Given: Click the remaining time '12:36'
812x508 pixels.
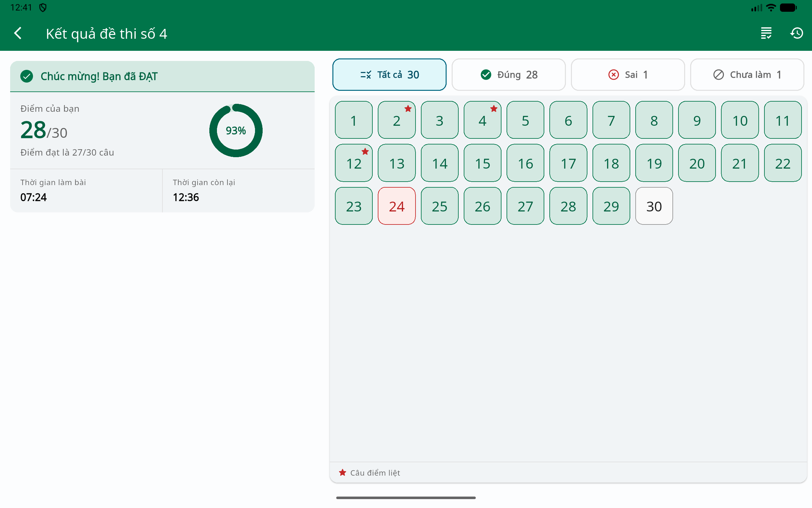Looking at the screenshot, I should [186, 197].
